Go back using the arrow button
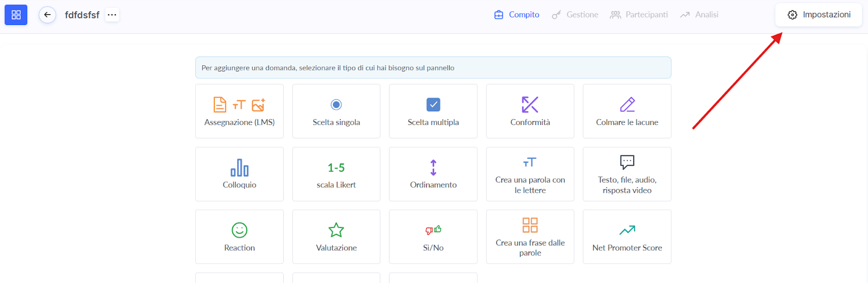 point(47,15)
